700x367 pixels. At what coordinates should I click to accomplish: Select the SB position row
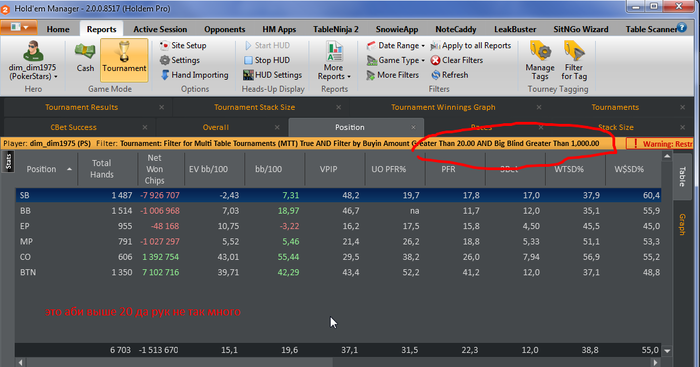point(338,195)
